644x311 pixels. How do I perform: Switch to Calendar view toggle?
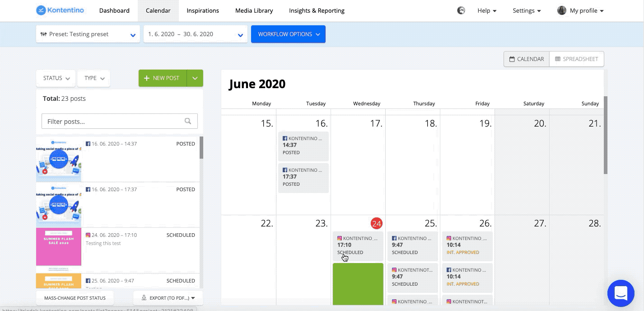[x=527, y=59]
